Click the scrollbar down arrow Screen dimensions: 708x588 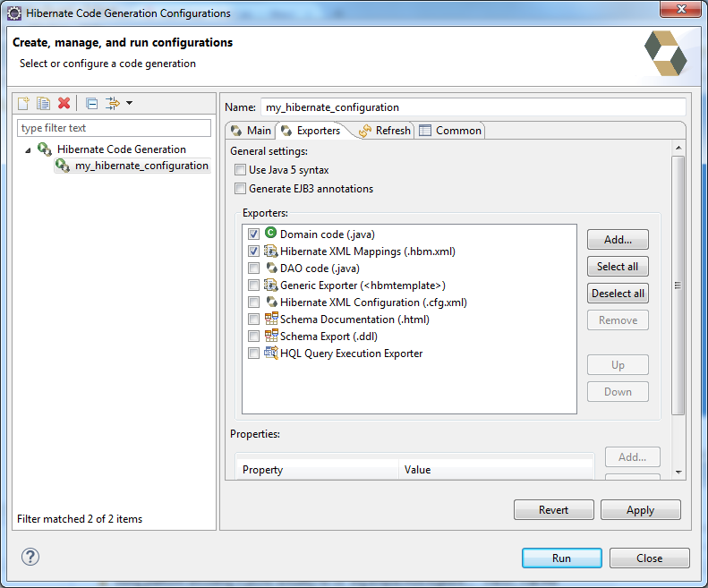click(x=678, y=472)
